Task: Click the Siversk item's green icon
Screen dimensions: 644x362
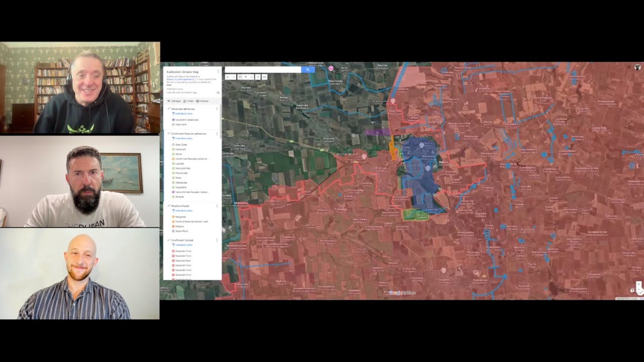Action: [x=174, y=197]
